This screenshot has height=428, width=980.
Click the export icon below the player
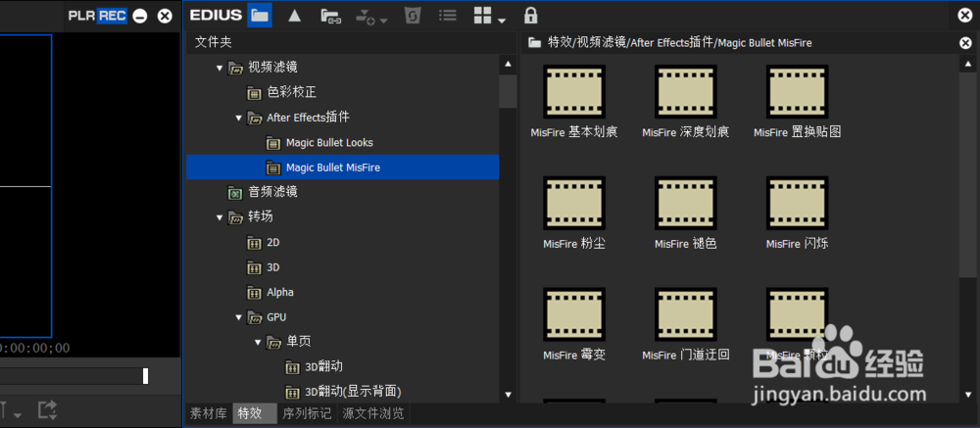click(x=47, y=409)
